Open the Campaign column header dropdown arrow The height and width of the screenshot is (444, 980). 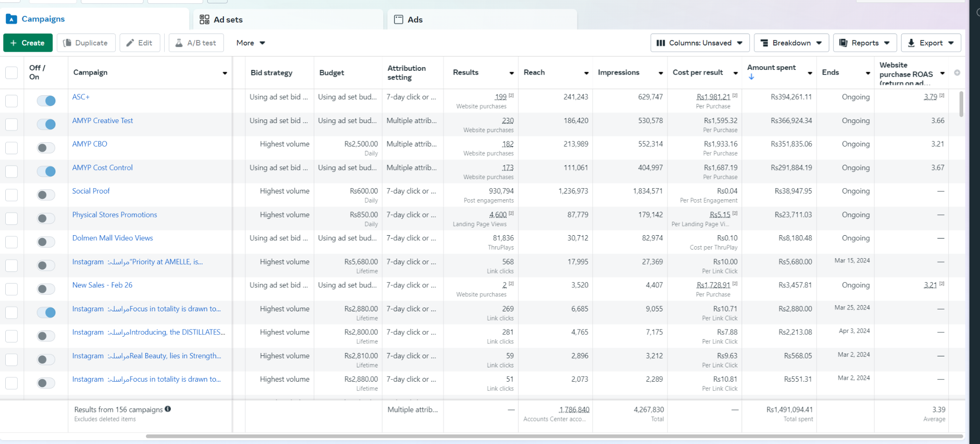224,73
